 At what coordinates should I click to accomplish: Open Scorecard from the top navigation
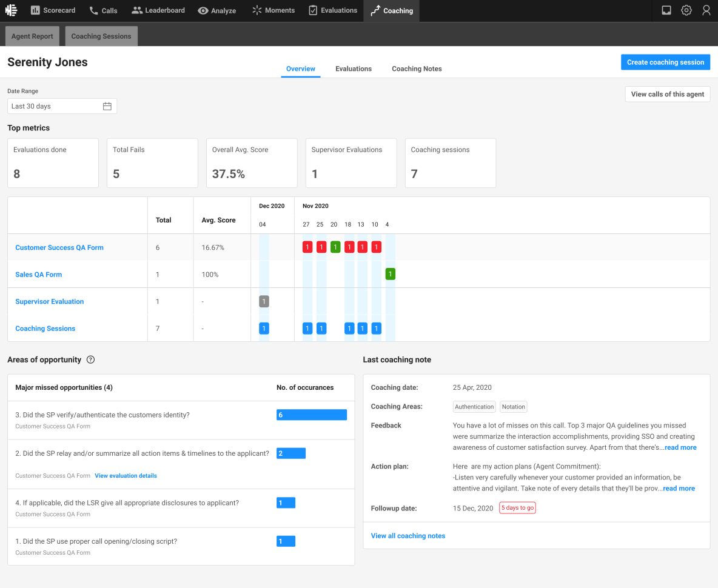tap(53, 10)
